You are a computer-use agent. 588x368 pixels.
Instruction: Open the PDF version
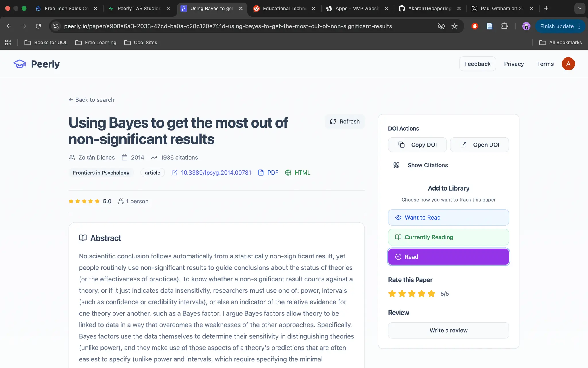tap(268, 172)
